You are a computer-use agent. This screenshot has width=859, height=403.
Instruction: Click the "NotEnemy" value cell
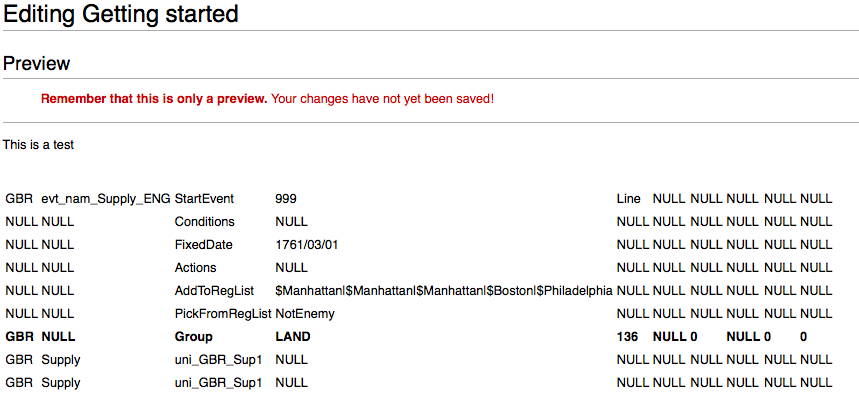coord(305,314)
